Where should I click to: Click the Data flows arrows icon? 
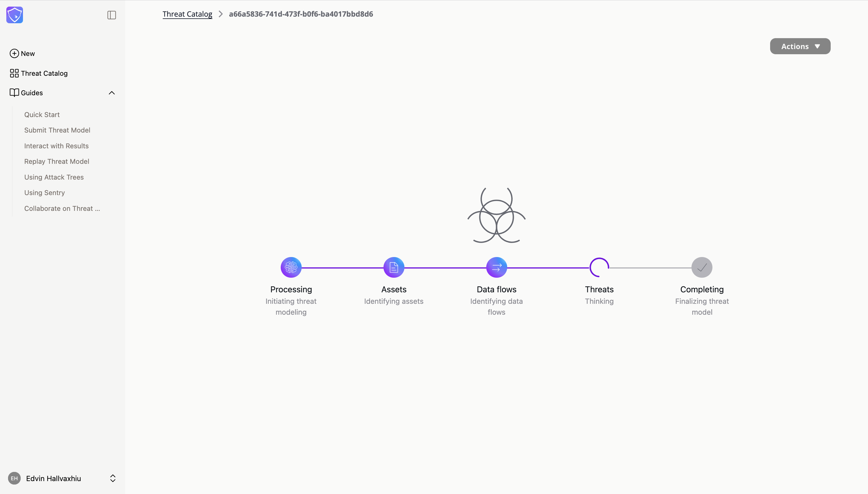(496, 267)
